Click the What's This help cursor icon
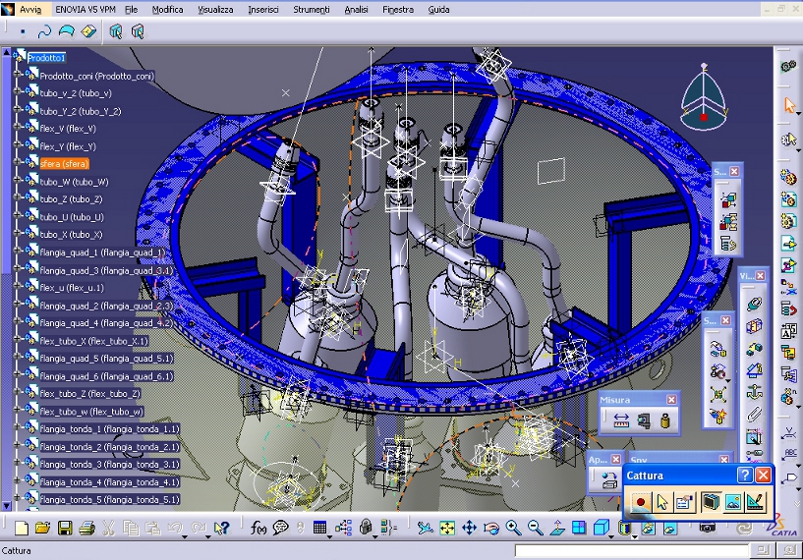803x560 pixels. (x=221, y=528)
